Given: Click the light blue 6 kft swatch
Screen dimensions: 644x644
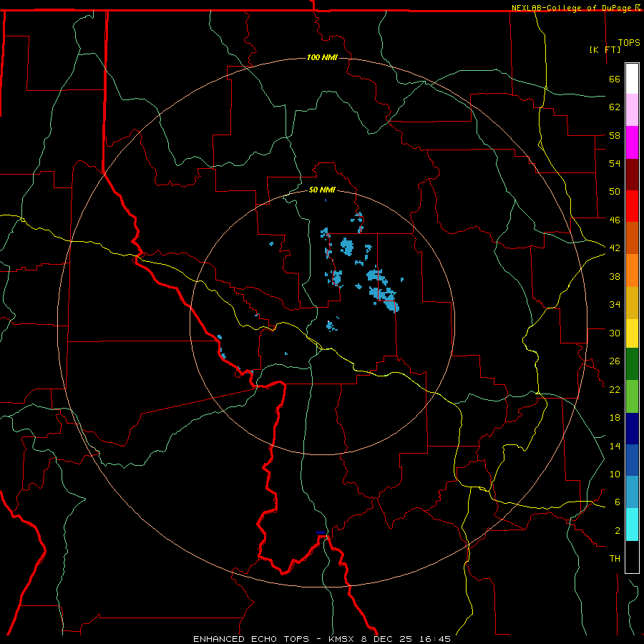Looking at the screenshot, I should coord(632,492).
